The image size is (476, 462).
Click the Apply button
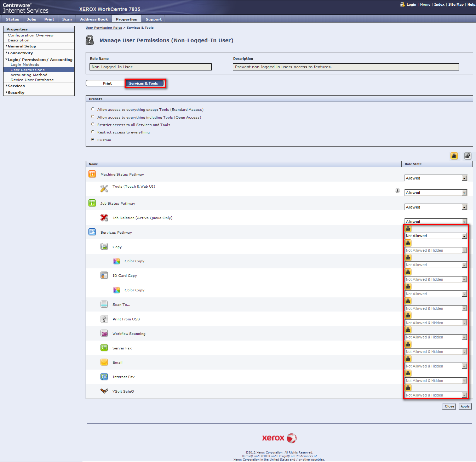click(465, 406)
